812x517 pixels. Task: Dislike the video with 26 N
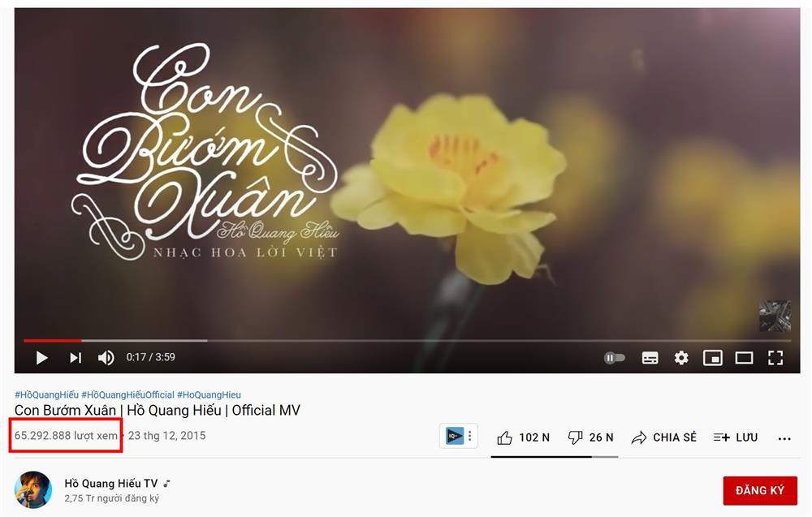point(591,437)
